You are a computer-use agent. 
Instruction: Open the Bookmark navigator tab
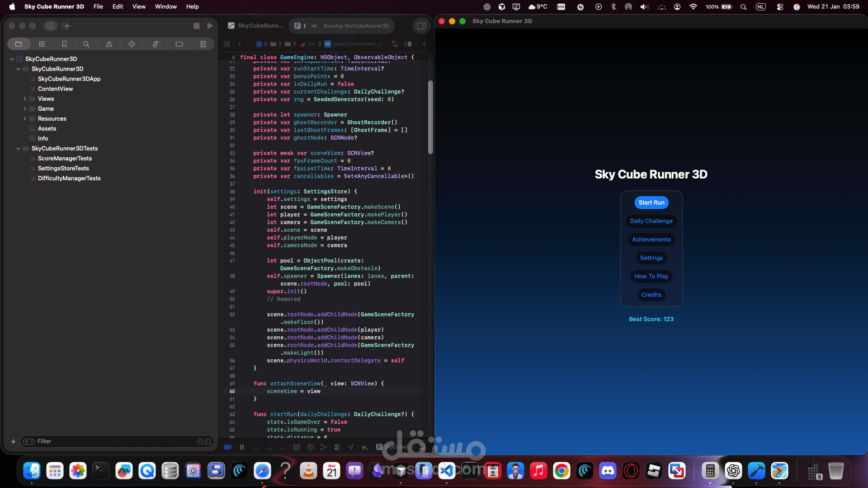(x=64, y=44)
